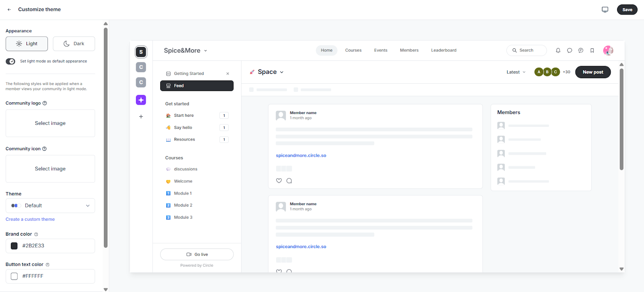
Task: Open the Feed item in the sidebar
Action: click(x=197, y=86)
